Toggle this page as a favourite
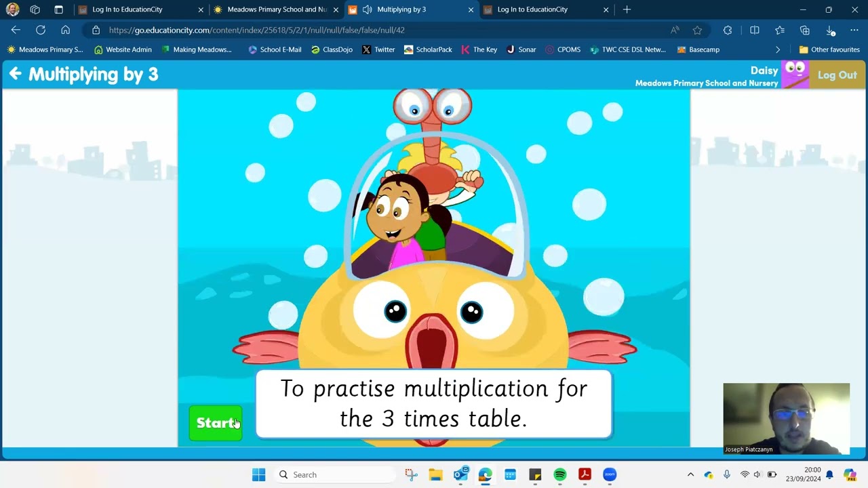The width and height of the screenshot is (868, 488). click(696, 30)
